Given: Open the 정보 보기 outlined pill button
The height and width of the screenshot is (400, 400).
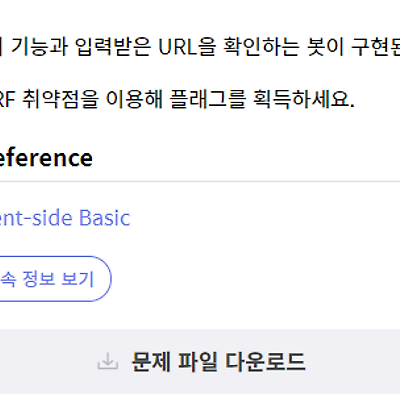Looking at the screenshot, I should [x=53, y=279].
